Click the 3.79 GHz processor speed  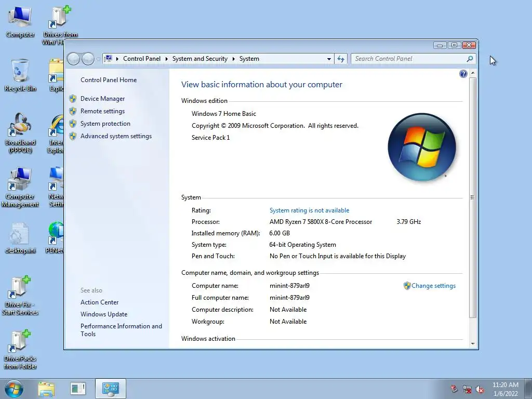click(x=408, y=222)
